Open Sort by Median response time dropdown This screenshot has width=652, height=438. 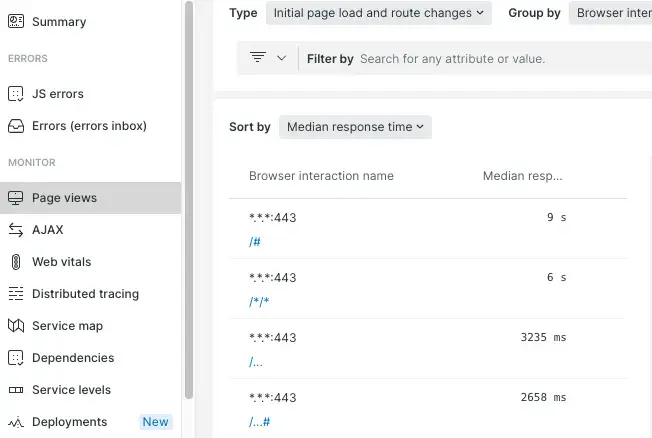pos(355,127)
